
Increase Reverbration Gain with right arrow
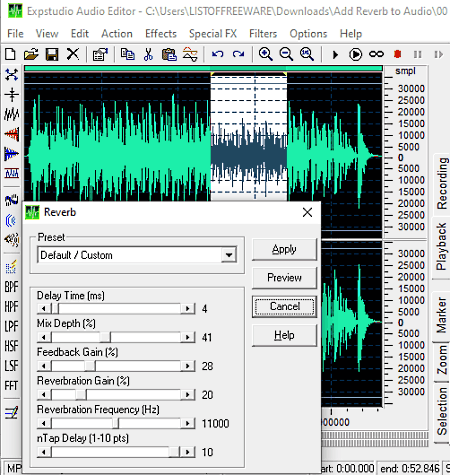coord(188,395)
